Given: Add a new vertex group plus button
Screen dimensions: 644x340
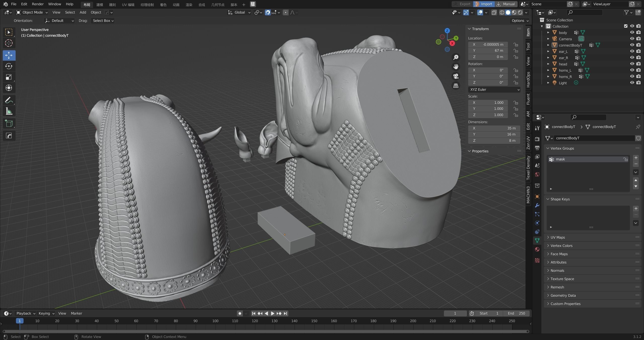Looking at the screenshot, I should click(636, 158).
